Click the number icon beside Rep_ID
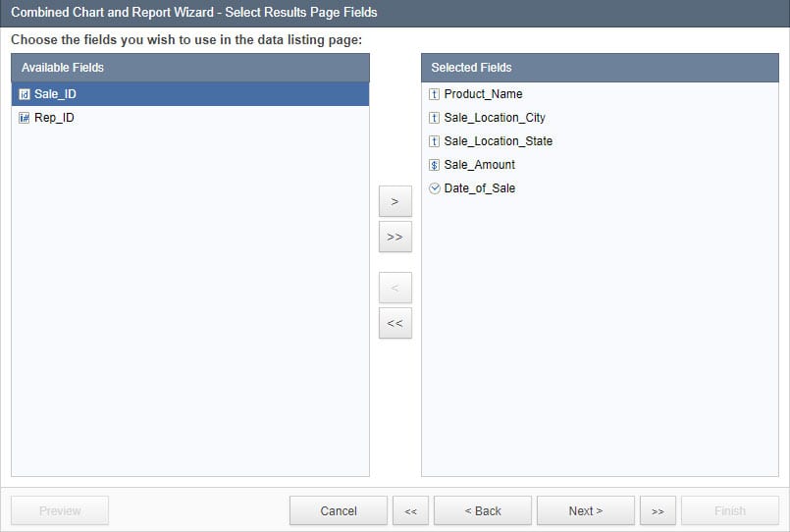This screenshot has height=532, width=790. click(x=25, y=118)
